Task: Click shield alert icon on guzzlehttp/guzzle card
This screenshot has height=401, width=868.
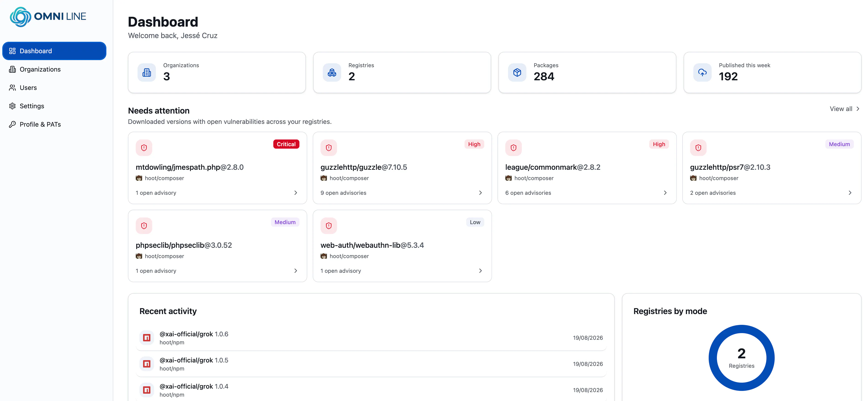Action: point(329,148)
